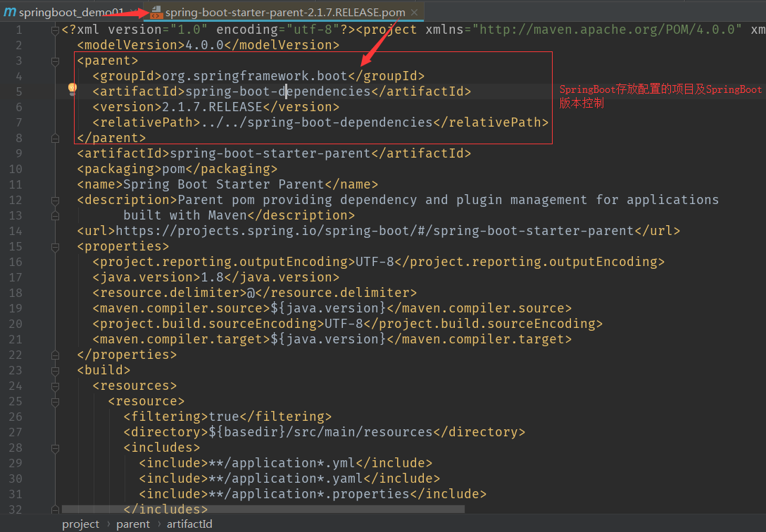Viewport: 766px width, 532px height.
Task: Click line number 14 in the gutter
Action: click(x=15, y=231)
